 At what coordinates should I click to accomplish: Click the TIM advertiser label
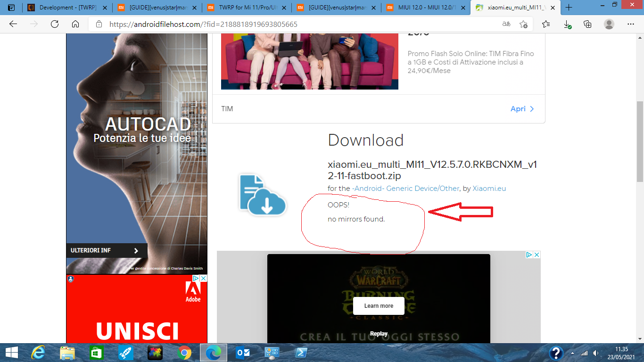227,109
